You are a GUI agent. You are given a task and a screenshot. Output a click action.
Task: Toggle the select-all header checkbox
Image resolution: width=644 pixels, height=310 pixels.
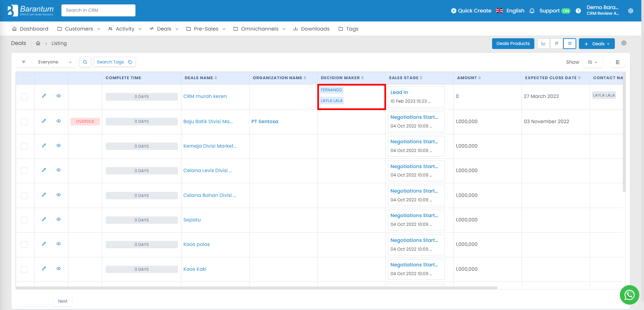click(x=25, y=79)
